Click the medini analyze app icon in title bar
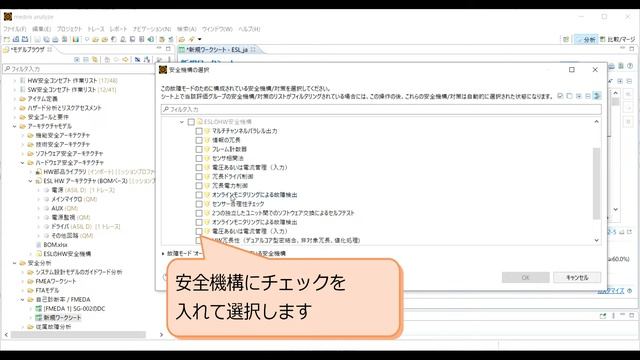 tap(8, 17)
